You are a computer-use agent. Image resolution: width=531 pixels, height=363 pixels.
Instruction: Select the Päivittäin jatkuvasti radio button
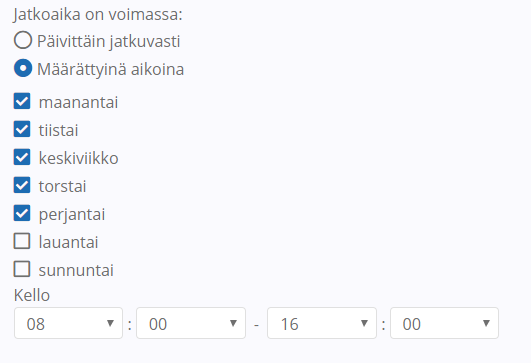coord(23,40)
